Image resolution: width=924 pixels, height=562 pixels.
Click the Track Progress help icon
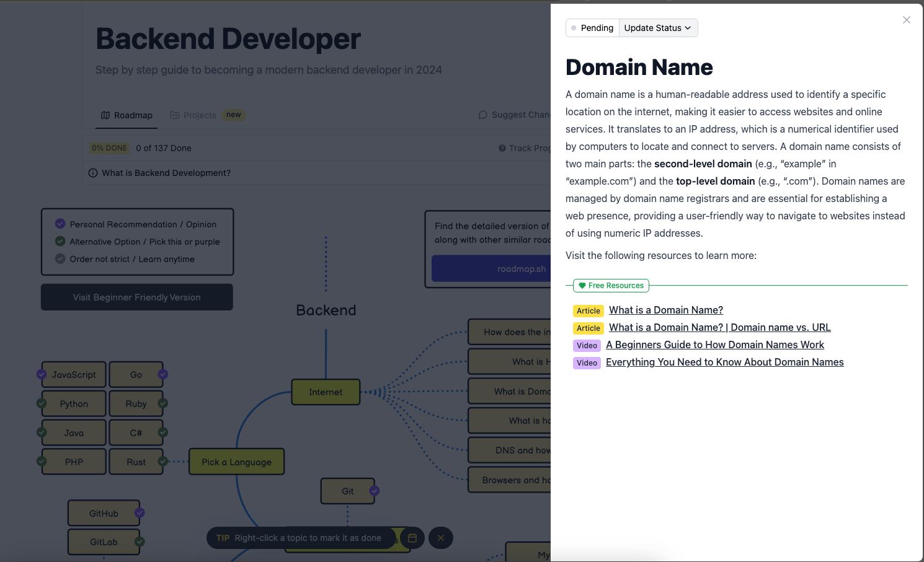(502, 148)
